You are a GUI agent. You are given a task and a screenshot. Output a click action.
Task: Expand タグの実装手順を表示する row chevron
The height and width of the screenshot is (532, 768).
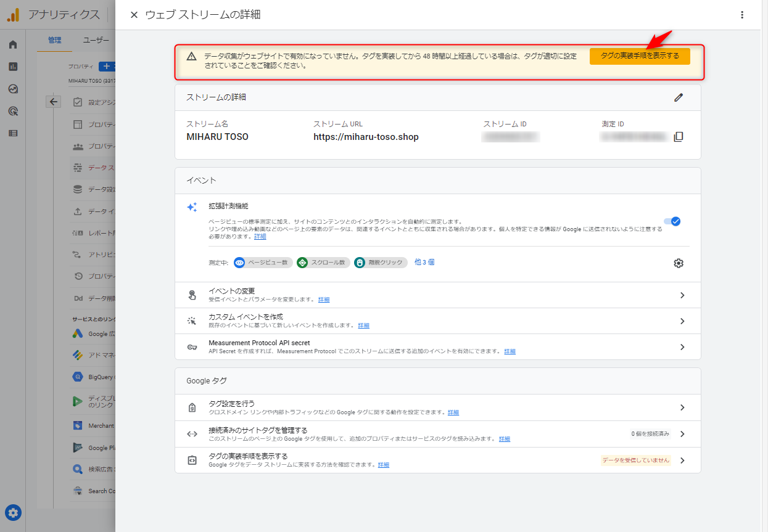(682, 460)
